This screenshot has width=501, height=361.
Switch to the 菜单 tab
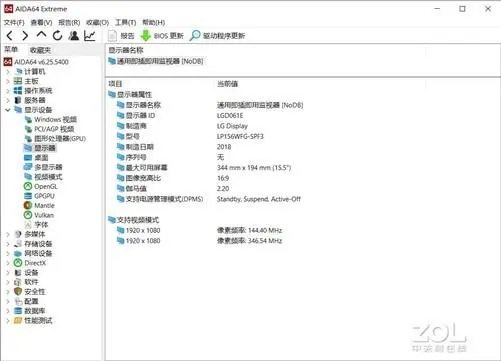coord(11,50)
